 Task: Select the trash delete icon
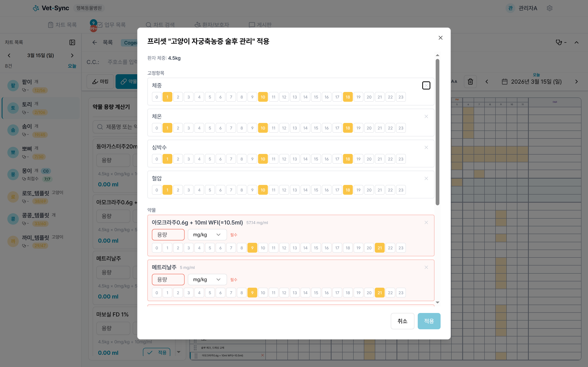point(470,82)
